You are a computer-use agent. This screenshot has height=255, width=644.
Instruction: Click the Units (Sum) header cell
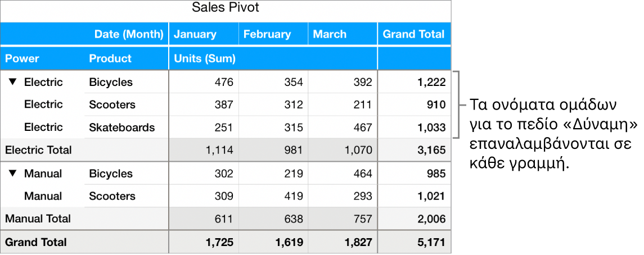[x=205, y=58]
